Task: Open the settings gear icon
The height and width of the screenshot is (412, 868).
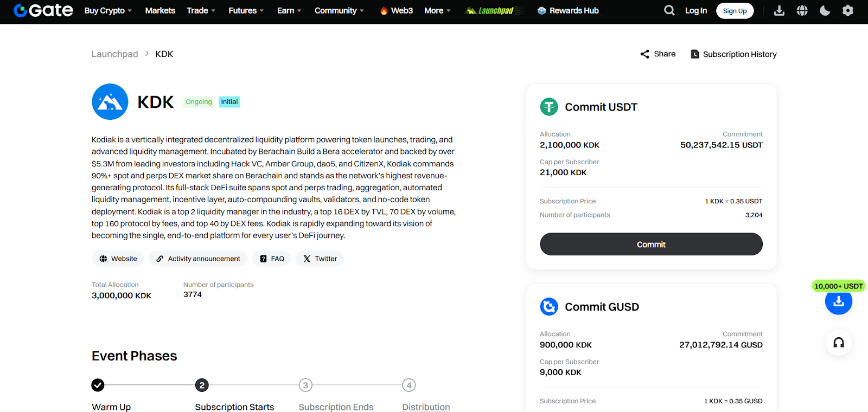Action: [x=847, y=10]
